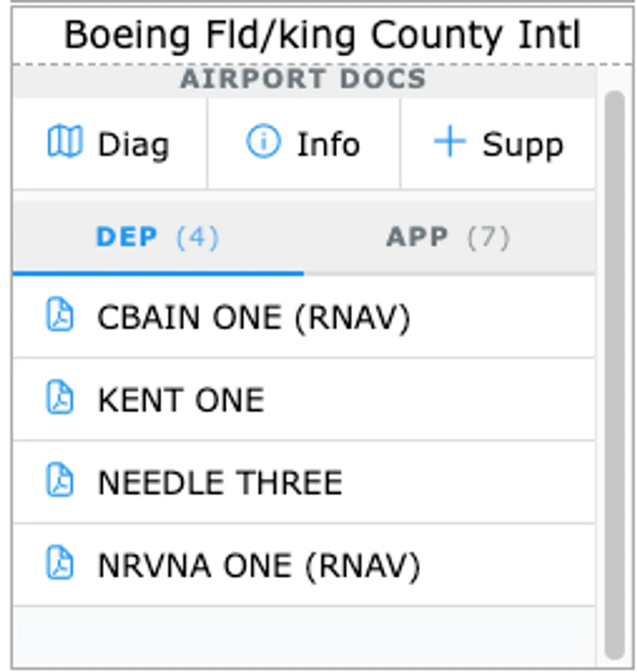
Task: Click the vertical scrollbar in docs panel
Action: pos(615,375)
